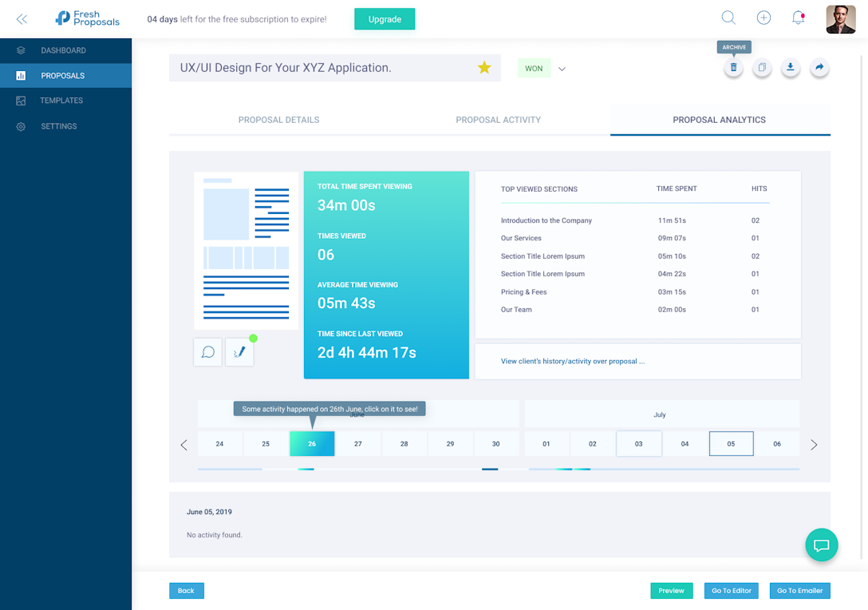868x610 pixels.
Task: Open the comments speech bubble icon
Action: tap(207, 352)
